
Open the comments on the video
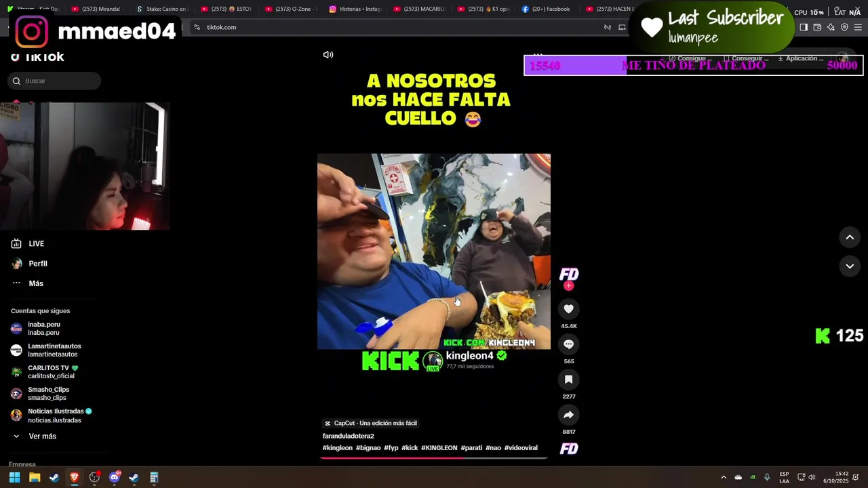pos(568,344)
